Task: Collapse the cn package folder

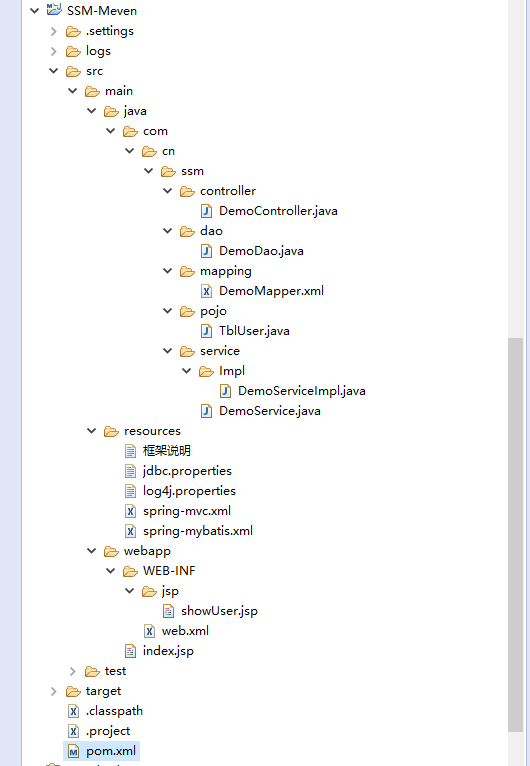Action: pyautogui.click(x=130, y=151)
